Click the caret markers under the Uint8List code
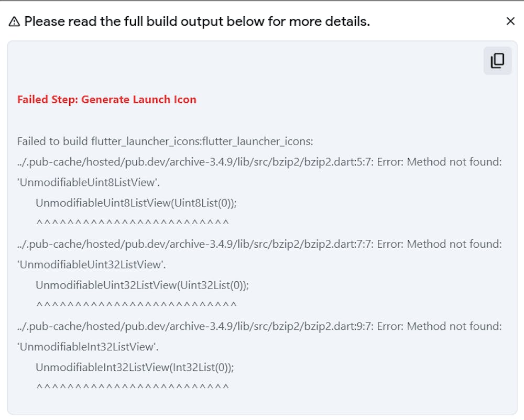The height and width of the screenshot is (420, 524). click(133, 223)
